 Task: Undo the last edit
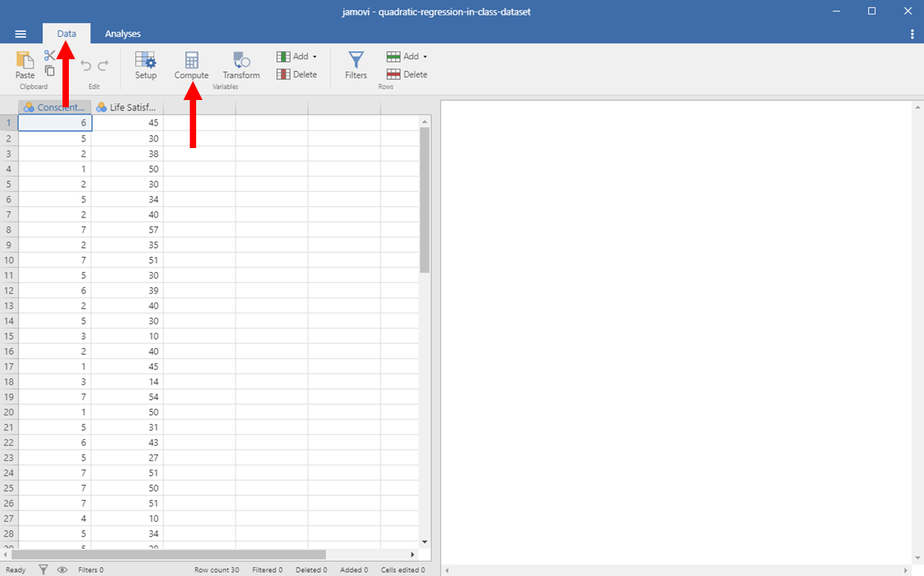86,66
